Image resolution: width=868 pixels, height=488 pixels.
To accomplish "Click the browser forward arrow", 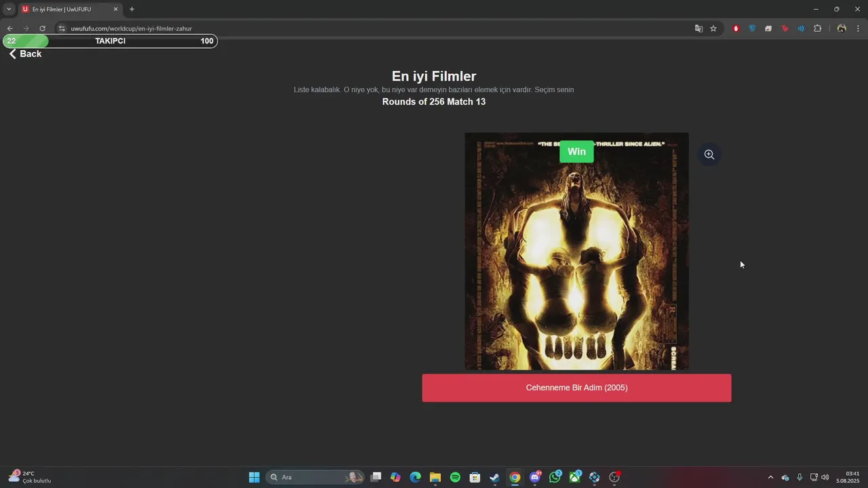I will coord(26,28).
